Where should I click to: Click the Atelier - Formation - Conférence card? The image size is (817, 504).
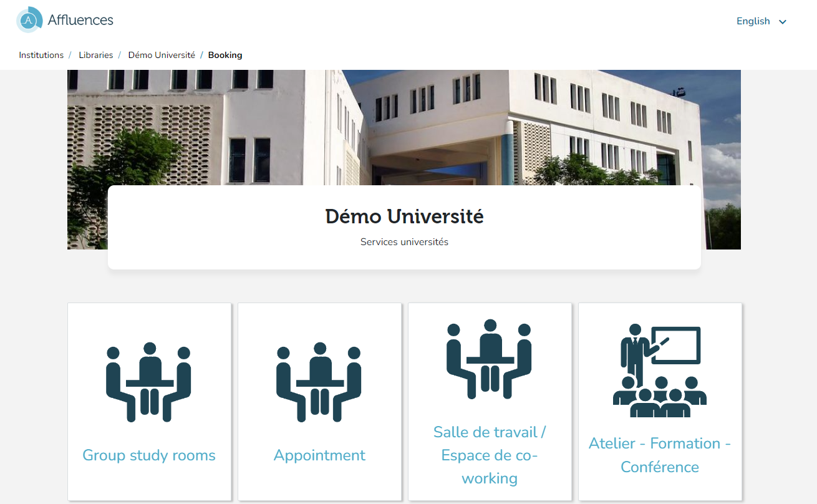click(660, 402)
